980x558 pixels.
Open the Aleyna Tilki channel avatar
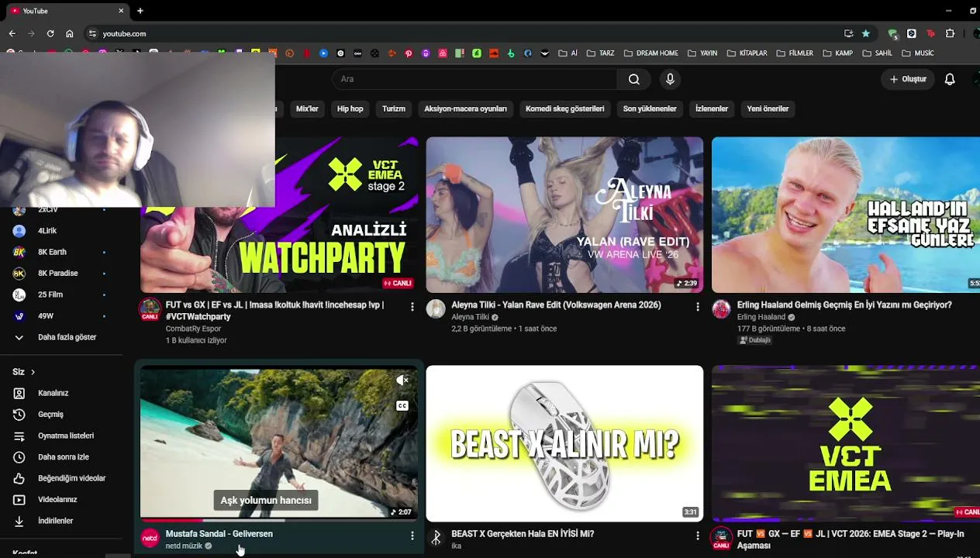[436, 309]
